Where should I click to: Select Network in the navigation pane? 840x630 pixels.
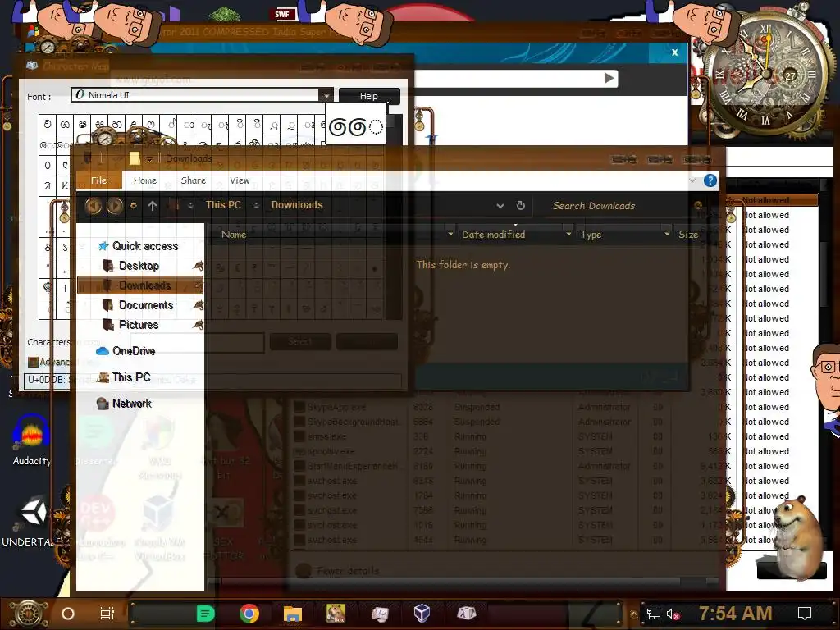click(x=132, y=404)
